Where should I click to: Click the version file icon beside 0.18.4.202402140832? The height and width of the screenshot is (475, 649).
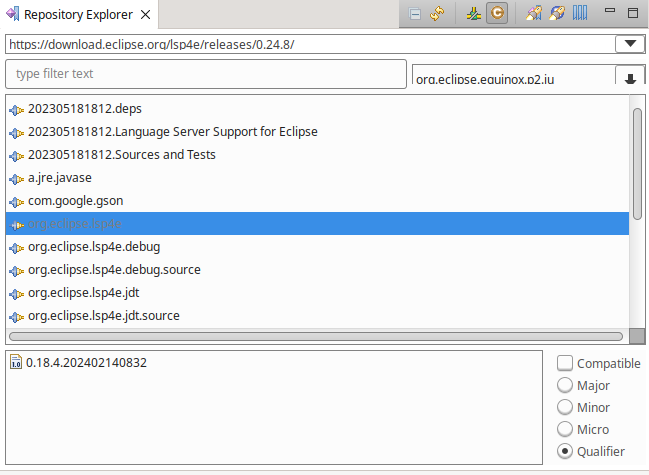click(16, 362)
